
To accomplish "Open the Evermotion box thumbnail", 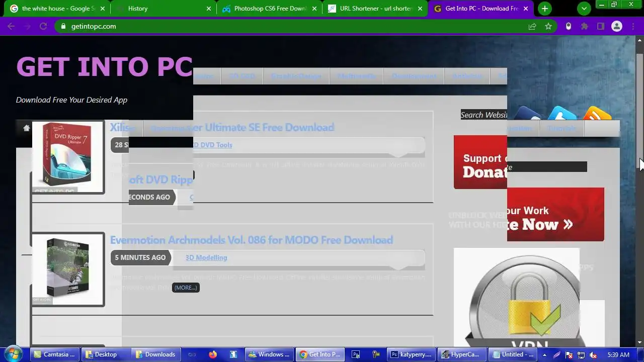I will tap(68, 269).
